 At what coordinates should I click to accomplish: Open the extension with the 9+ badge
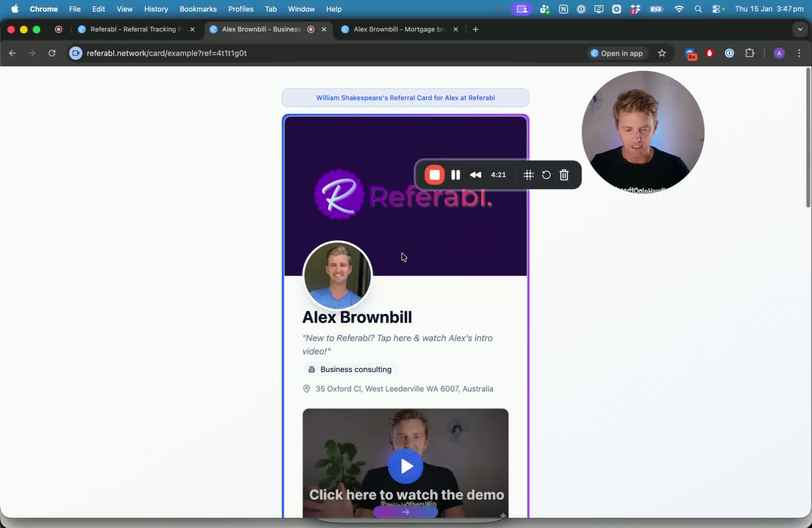click(x=691, y=54)
